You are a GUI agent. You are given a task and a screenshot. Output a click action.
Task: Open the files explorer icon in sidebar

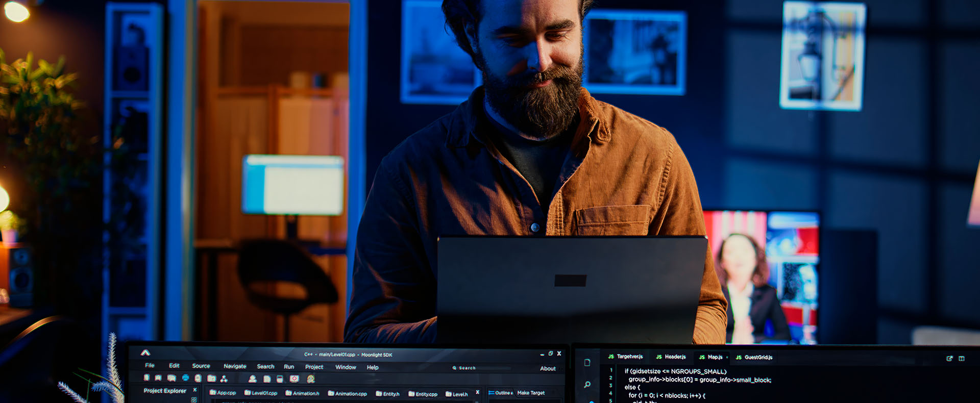[x=587, y=363]
